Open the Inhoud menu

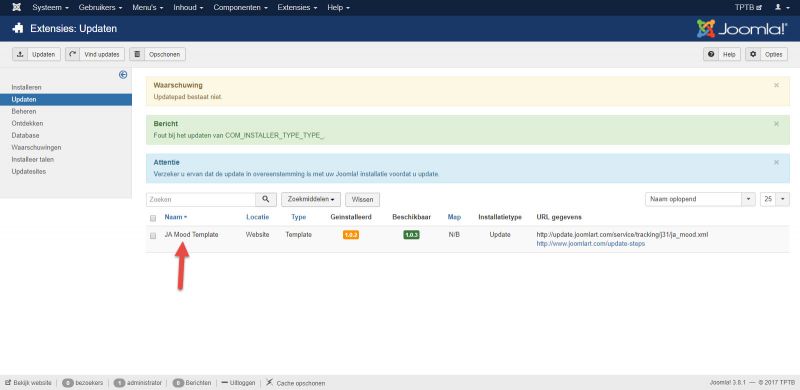(x=188, y=8)
